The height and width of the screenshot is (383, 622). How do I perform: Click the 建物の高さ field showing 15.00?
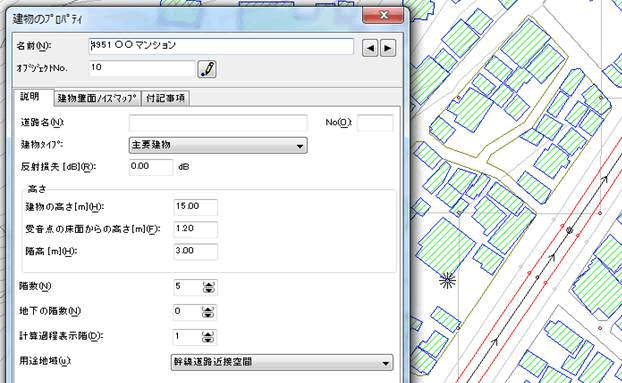tap(196, 207)
